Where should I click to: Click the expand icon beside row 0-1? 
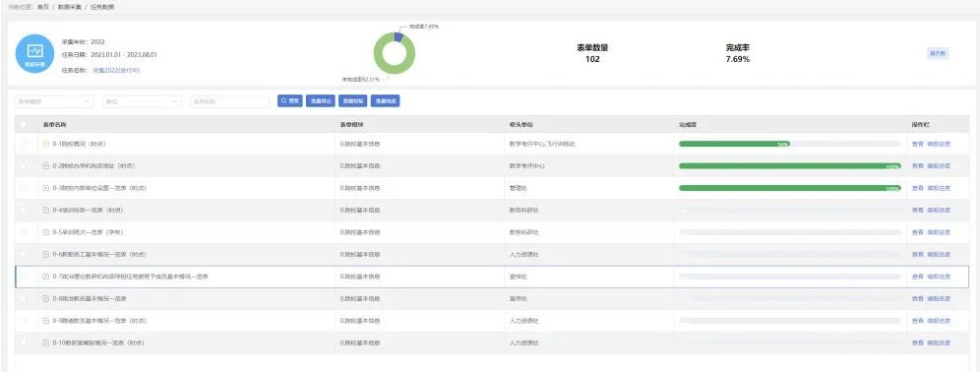pyautogui.click(x=45, y=144)
